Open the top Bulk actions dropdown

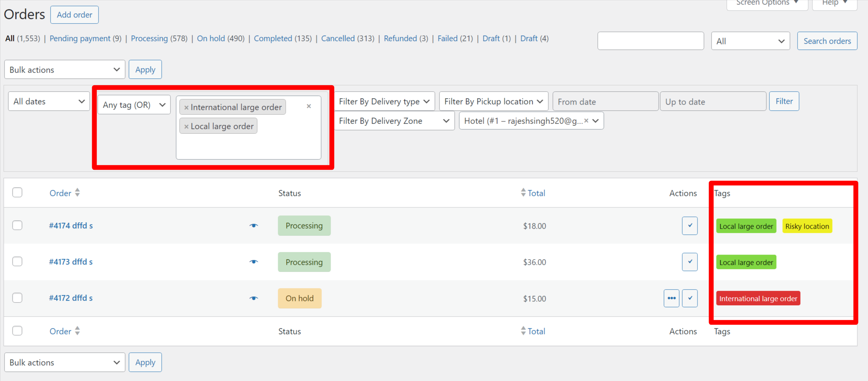[65, 70]
